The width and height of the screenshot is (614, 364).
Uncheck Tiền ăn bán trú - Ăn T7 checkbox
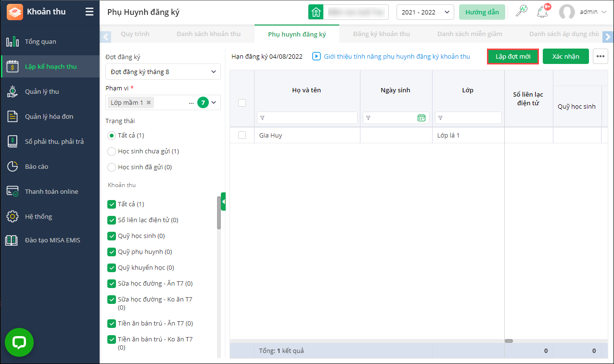click(x=112, y=324)
